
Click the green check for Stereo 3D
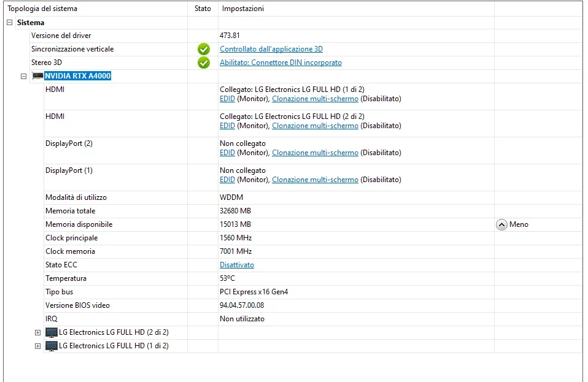[204, 63]
